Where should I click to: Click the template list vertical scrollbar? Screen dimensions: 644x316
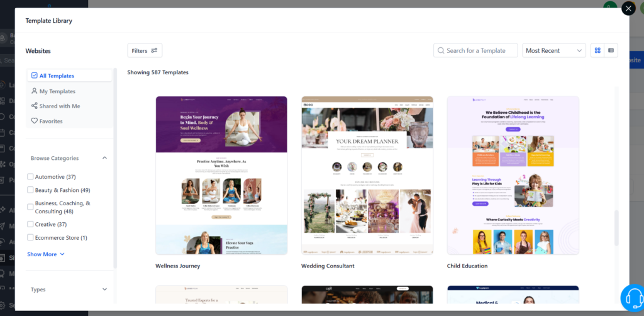[x=616, y=228]
